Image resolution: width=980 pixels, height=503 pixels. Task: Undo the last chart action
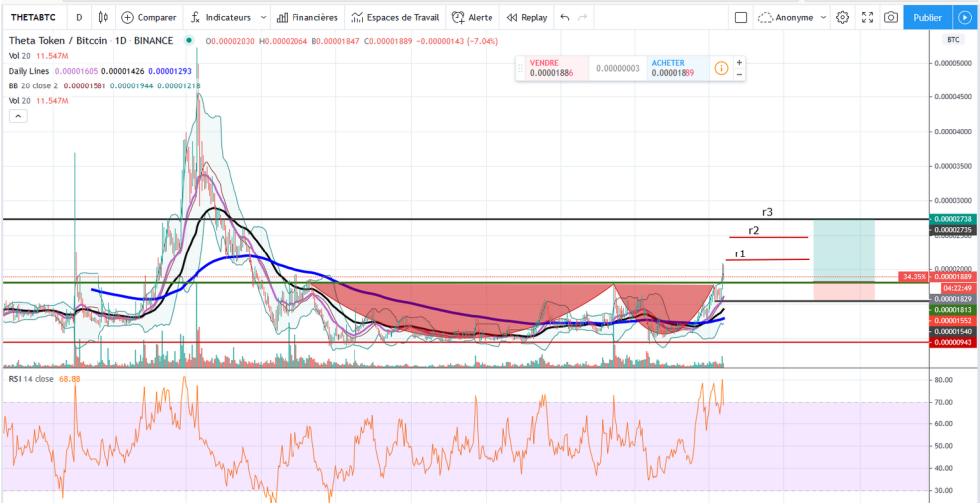click(x=565, y=18)
